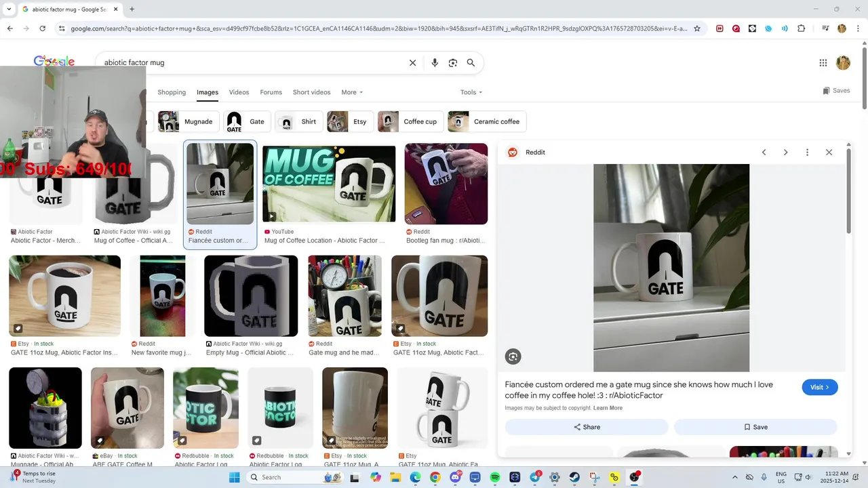Open the Fiancée custom ordered gate mug title link

click(x=639, y=390)
